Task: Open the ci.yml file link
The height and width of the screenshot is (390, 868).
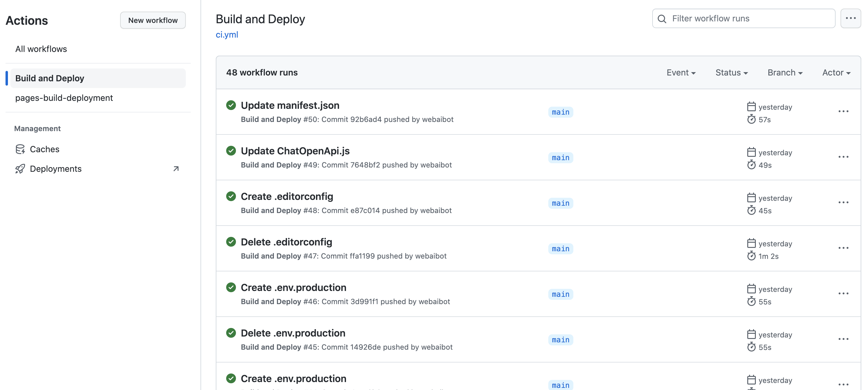Action: coord(227,34)
